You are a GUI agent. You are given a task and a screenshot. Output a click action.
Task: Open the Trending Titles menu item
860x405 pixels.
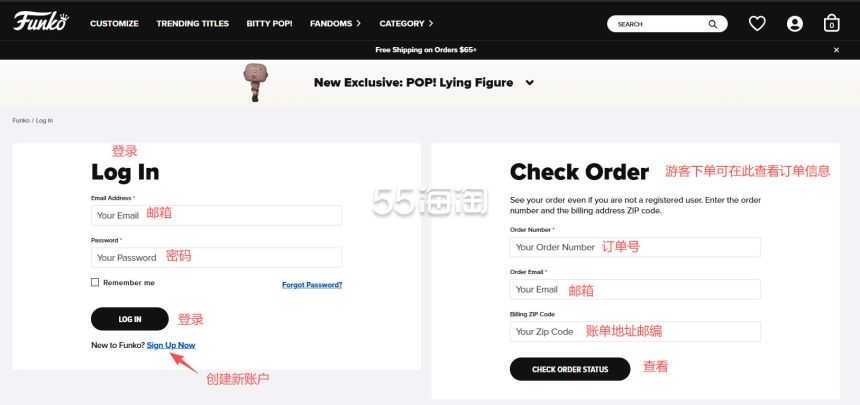coord(193,24)
